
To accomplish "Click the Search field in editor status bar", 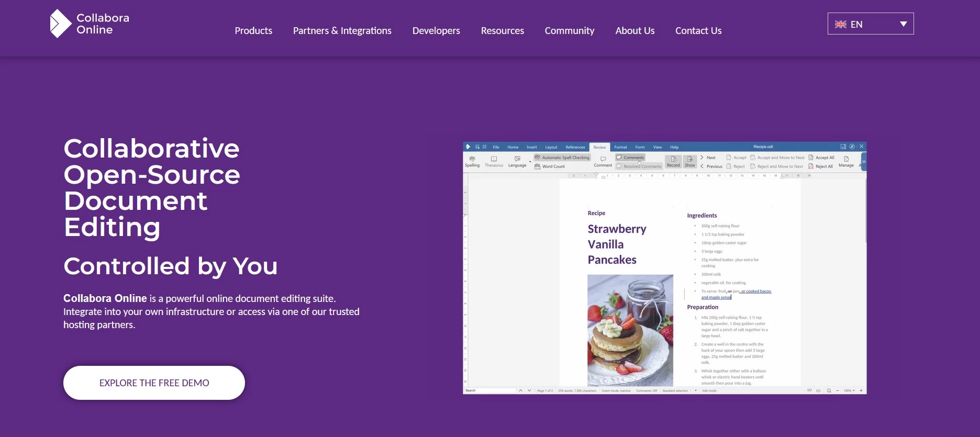I will (490, 390).
